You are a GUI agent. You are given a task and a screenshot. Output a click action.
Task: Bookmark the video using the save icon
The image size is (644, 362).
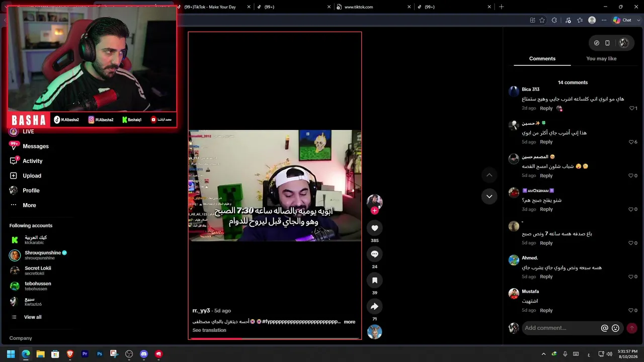tap(374, 280)
